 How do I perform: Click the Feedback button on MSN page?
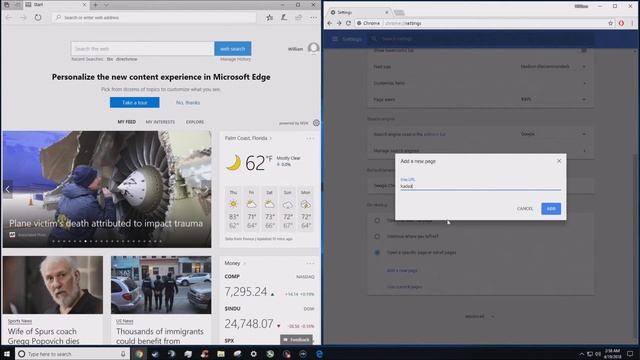point(297,340)
